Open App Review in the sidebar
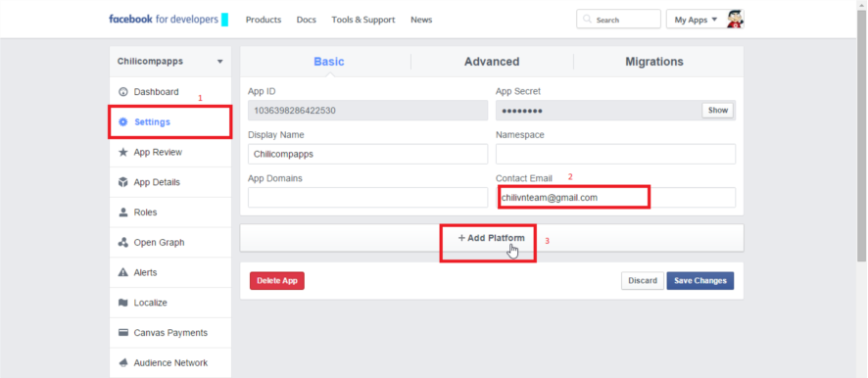This screenshot has width=868, height=378. click(x=170, y=152)
